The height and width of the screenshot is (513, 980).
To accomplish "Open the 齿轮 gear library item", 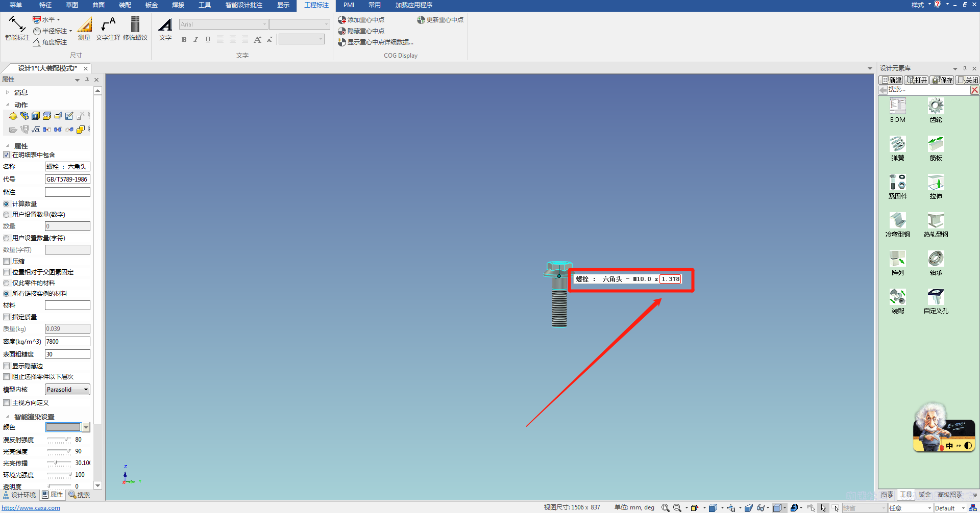I will (936, 110).
